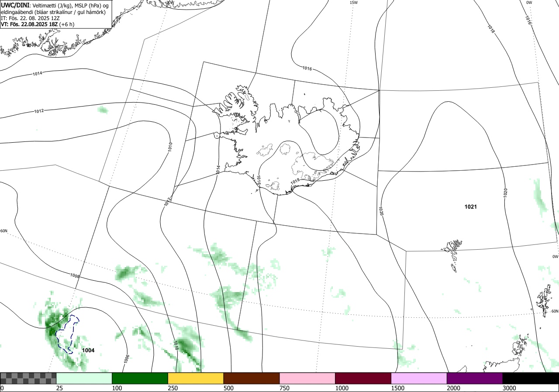Click the black legend swatch above 3000
Screen dimensions: 559x392
point(531,378)
